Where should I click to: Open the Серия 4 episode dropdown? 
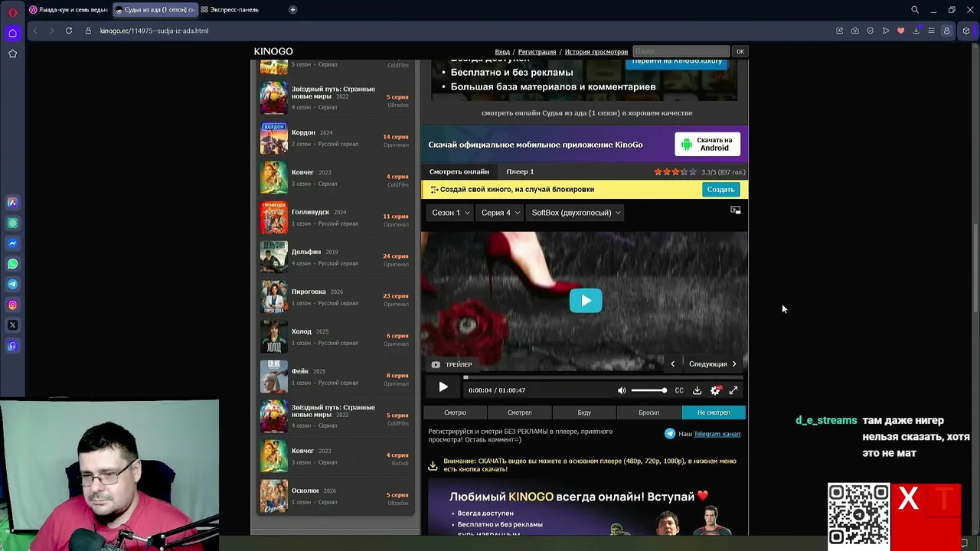click(500, 213)
